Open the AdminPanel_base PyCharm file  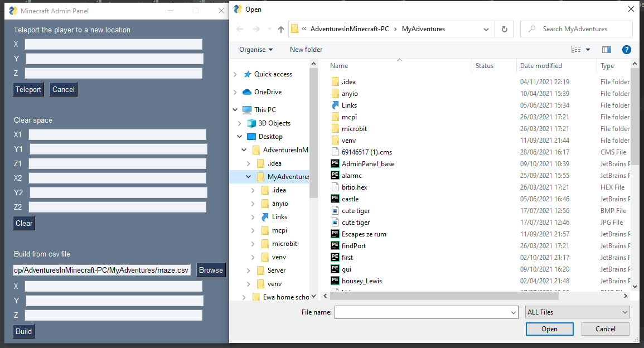pos(367,164)
